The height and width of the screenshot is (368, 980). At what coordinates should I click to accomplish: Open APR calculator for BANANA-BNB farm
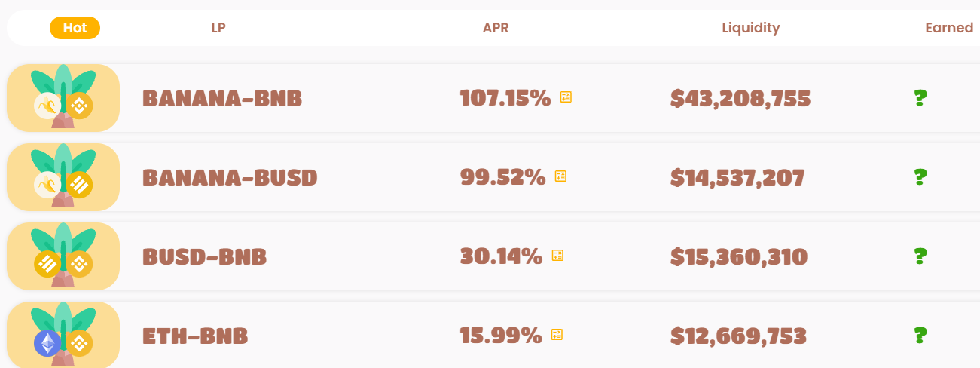click(566, 97)
